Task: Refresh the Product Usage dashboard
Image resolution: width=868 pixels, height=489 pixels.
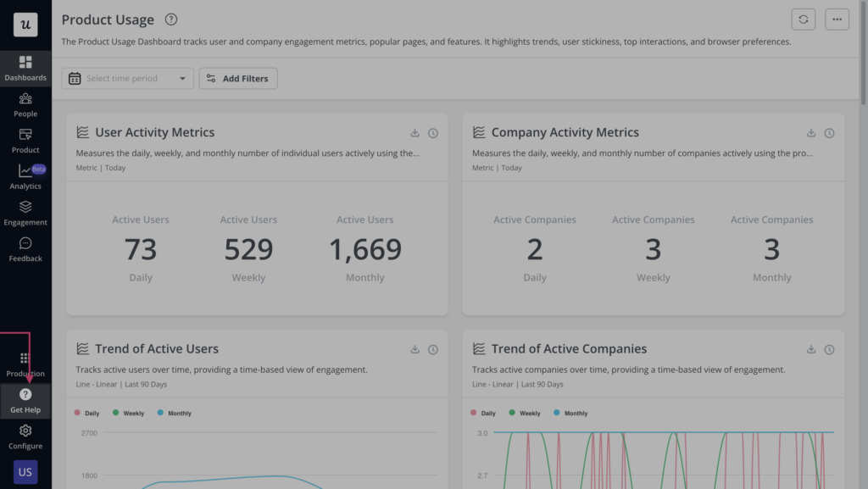Action: click(x=803, y=19)
